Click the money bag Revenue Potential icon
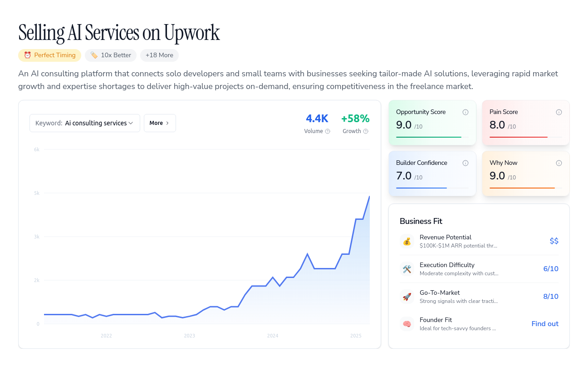 [x=407, y=241]
